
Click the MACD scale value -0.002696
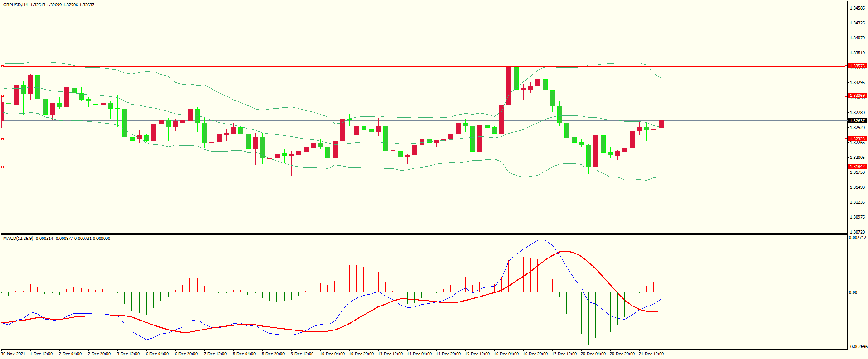(857, 347)
